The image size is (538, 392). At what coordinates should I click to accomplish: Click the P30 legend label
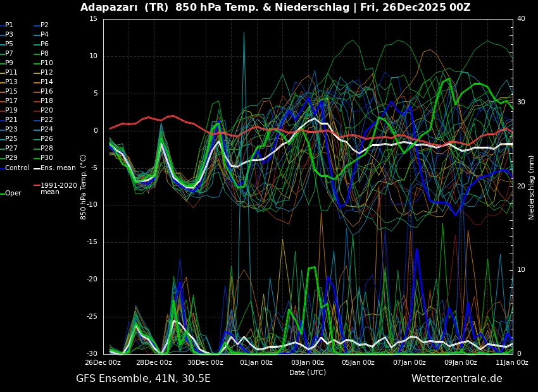pyautogui.click(x=47, y=157)
